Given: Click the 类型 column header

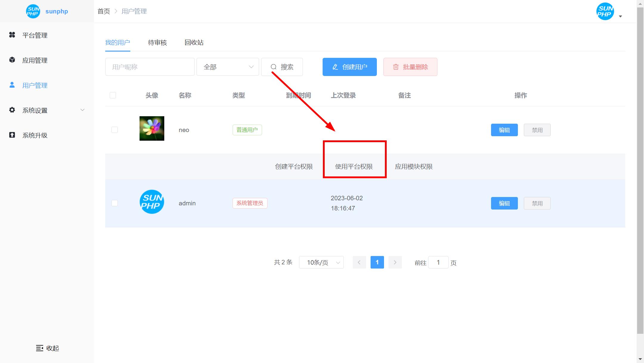Looking at the screenshot, I should pyautogui.click(x=239, y=95).
